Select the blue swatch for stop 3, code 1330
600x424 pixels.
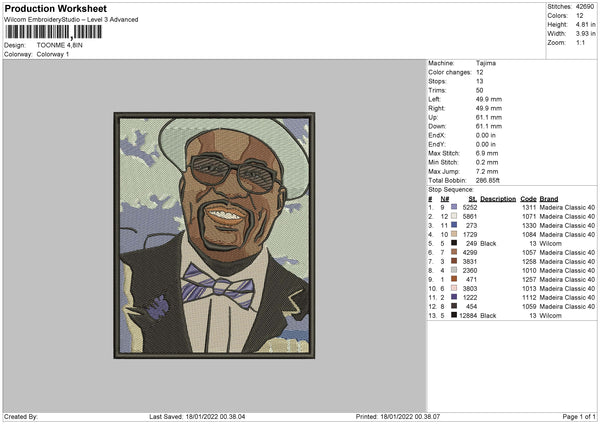pyautogui.click(x=454, y=225)
